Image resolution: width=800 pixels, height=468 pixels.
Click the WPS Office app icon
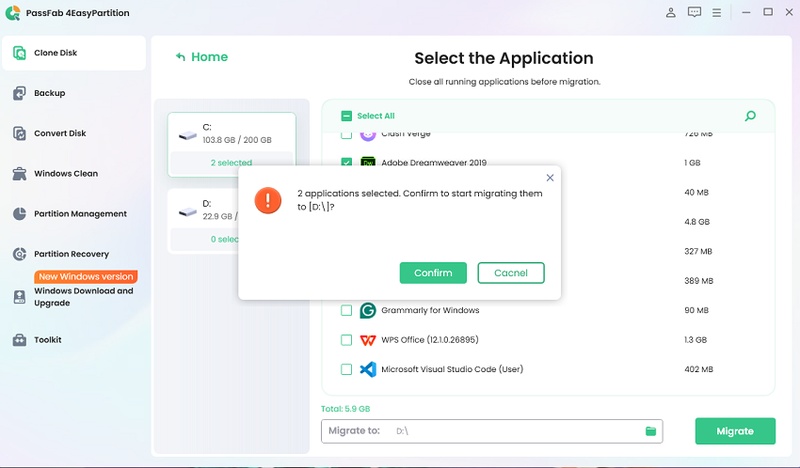368,340
